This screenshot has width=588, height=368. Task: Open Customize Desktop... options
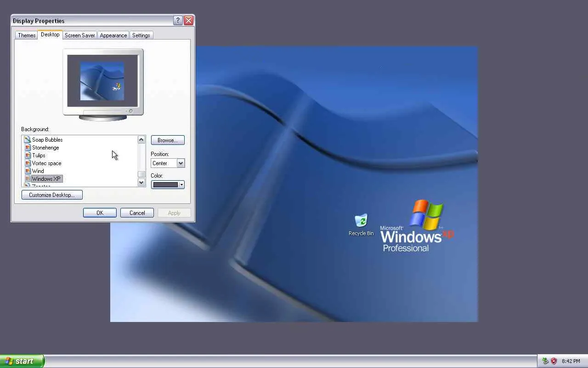(x=52, y=195)
